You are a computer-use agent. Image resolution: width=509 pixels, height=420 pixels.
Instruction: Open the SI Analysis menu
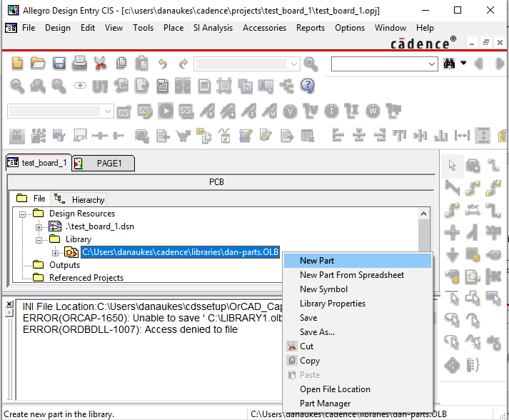(x=213, y=28)
